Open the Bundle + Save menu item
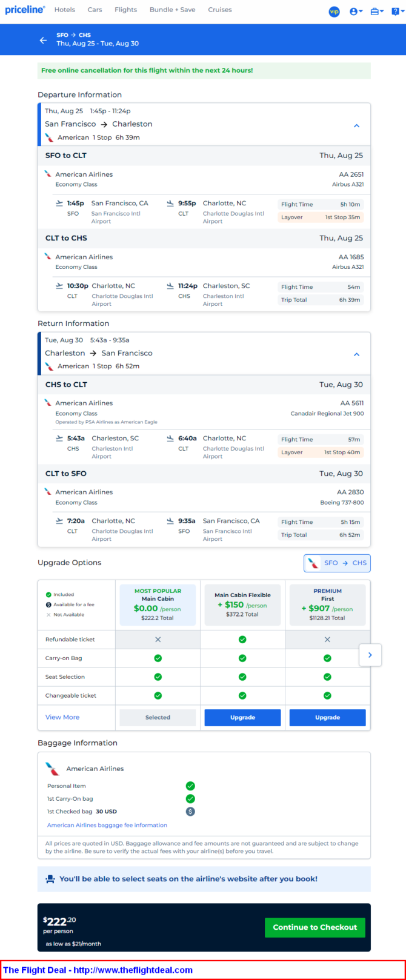This screenshot has width=406, height=980. (x=173, y=10)
